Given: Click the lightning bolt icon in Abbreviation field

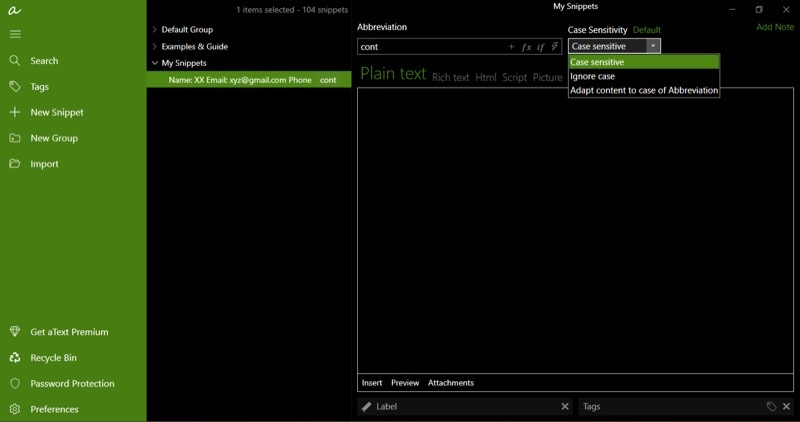Looking at the screenshot, I should (554, 46).
